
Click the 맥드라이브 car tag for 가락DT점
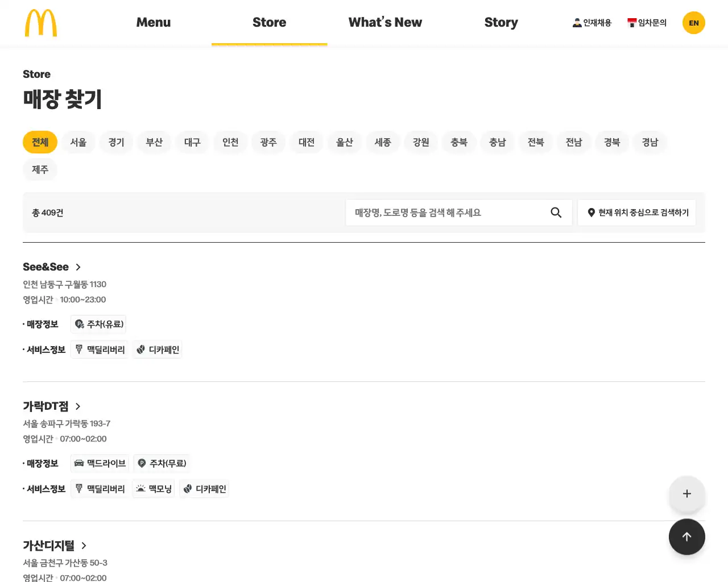click(100, 463)
